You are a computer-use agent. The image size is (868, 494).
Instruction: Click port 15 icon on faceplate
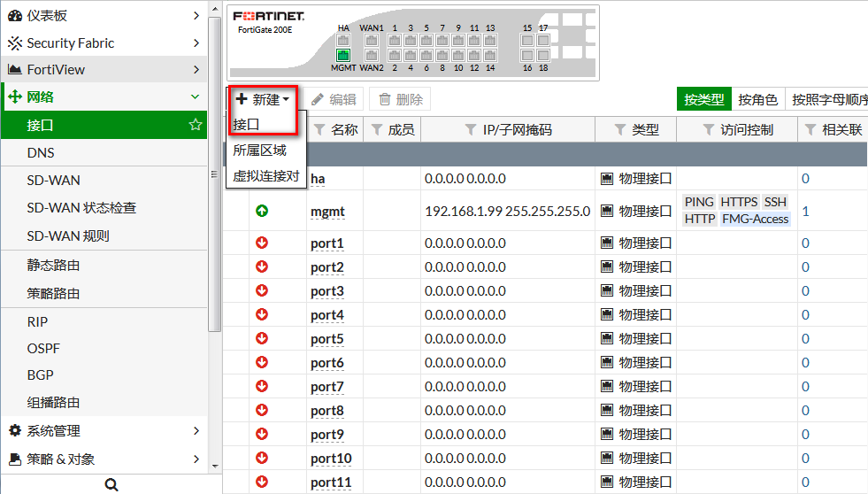[527, 40]
